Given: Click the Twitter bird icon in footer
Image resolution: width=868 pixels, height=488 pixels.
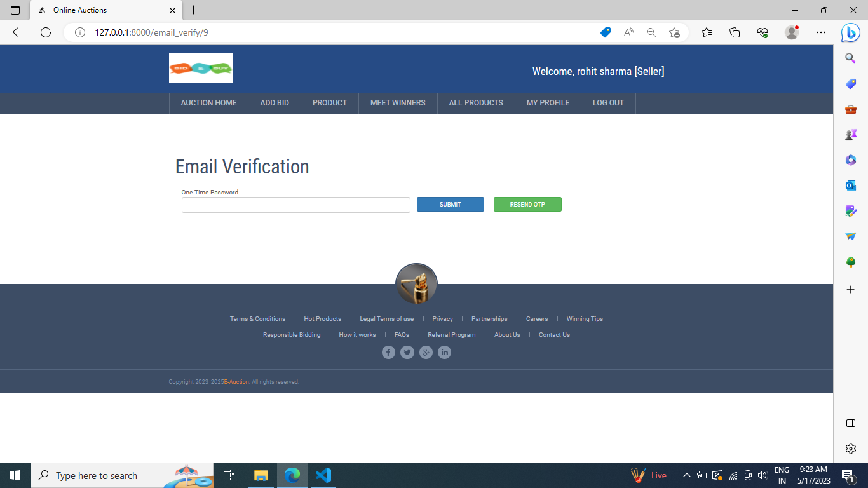Looking at the screenshot, I should 407,352.
